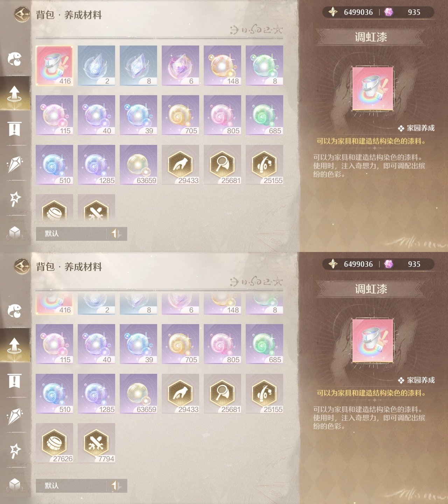Open the 家园养成 tag in the lower detail panel
Image resolution: width=448 pixels, height=504 pixels.
[416, 380]
